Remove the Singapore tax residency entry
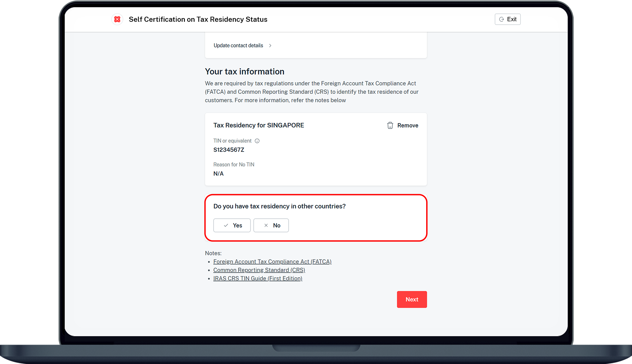The image size is (632, 364). point(407,126)
